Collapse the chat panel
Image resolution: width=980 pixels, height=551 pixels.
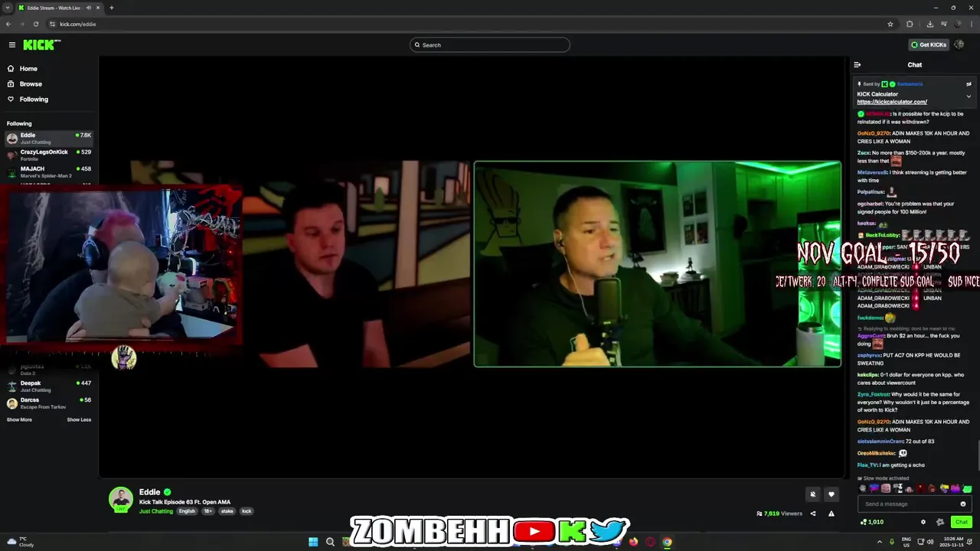click(x=857, y=65)
